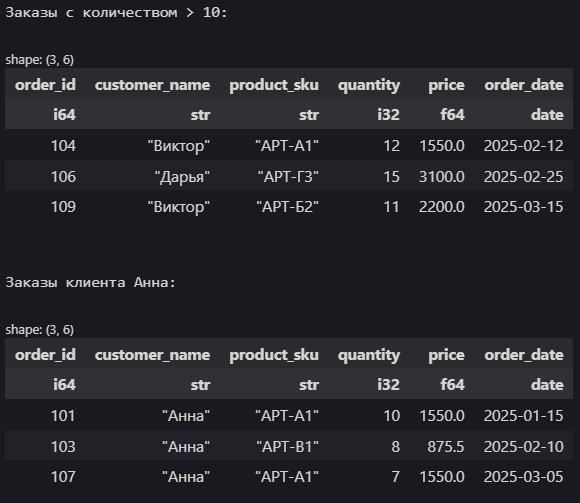Select the price value 875.5
Image resolution: width=580 pixels, height=503 pixels.
pos(446,446)
